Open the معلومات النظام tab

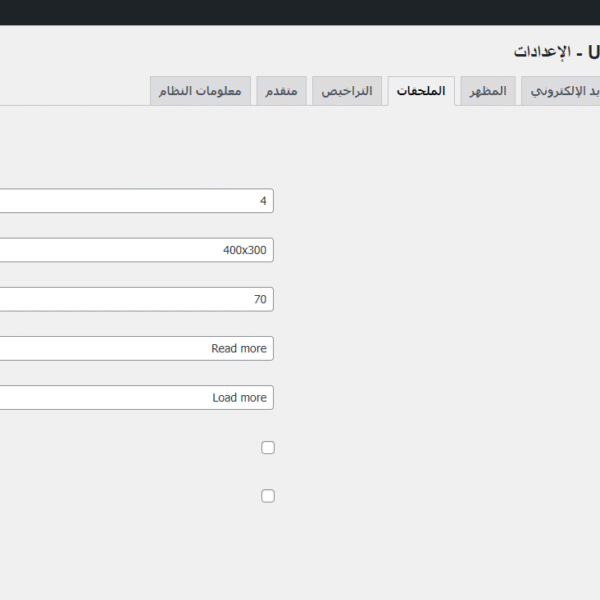pos(200,91)
